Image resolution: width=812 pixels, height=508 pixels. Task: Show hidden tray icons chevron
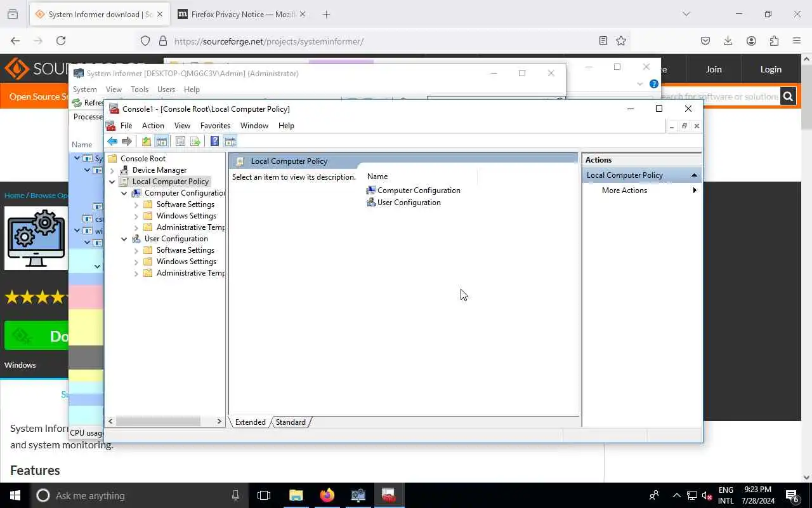click(676, 495)
